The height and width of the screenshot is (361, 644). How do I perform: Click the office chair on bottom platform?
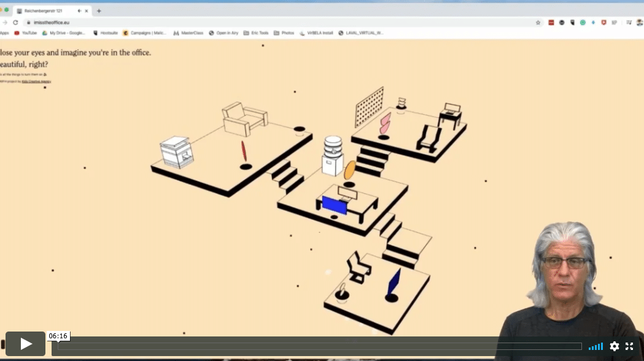click(x=359, y=267)
